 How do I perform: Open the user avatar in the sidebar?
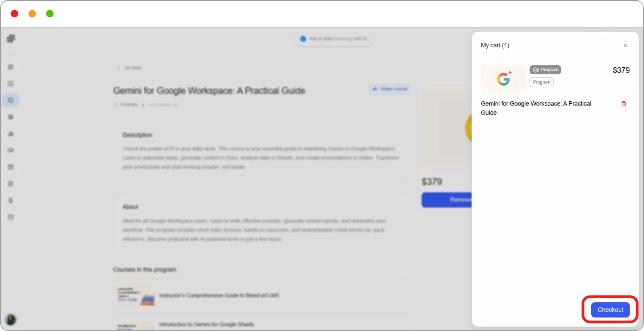coord(11,319)
